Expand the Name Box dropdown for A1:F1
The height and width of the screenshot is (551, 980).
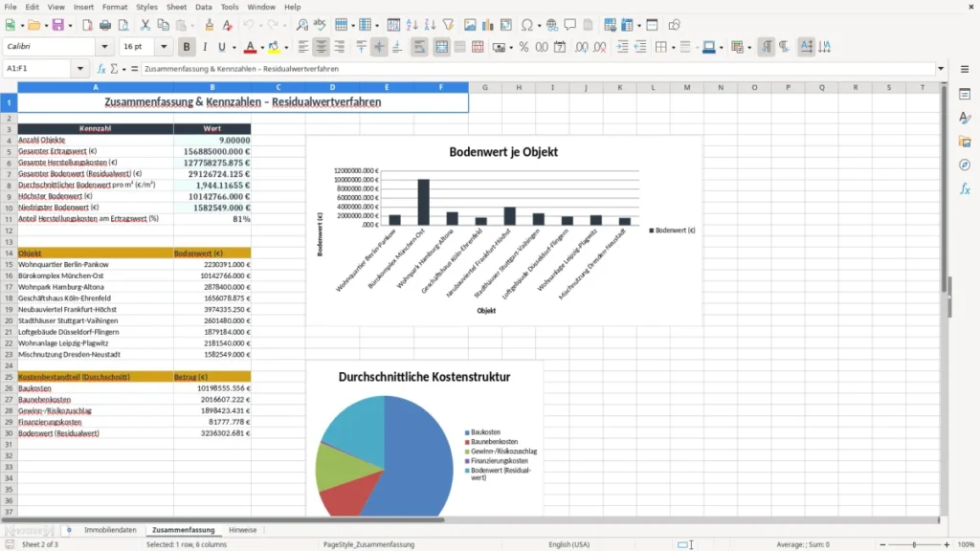(x=80, y=69)
